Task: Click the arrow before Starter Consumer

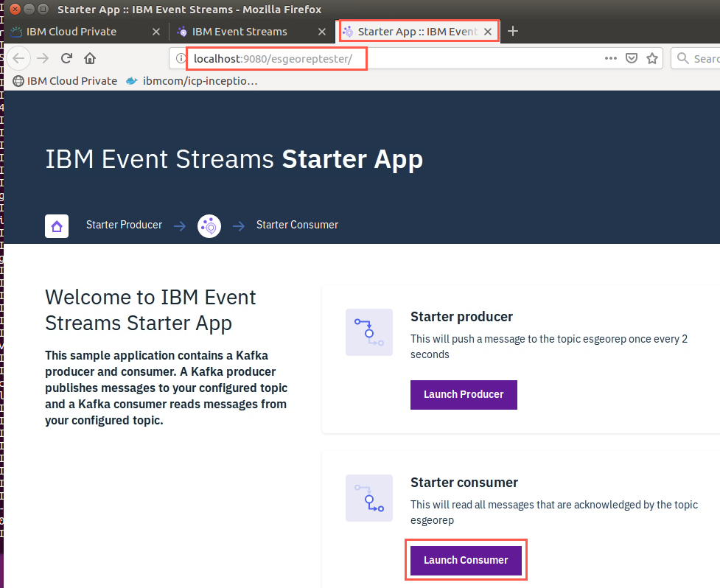Action: coord(239,225)
